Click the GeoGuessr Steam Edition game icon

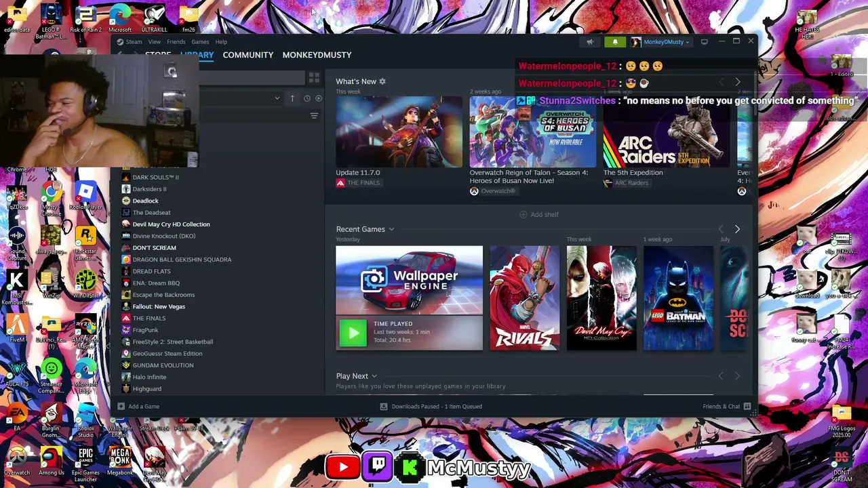pyautogui.click(x=126, y=354)
